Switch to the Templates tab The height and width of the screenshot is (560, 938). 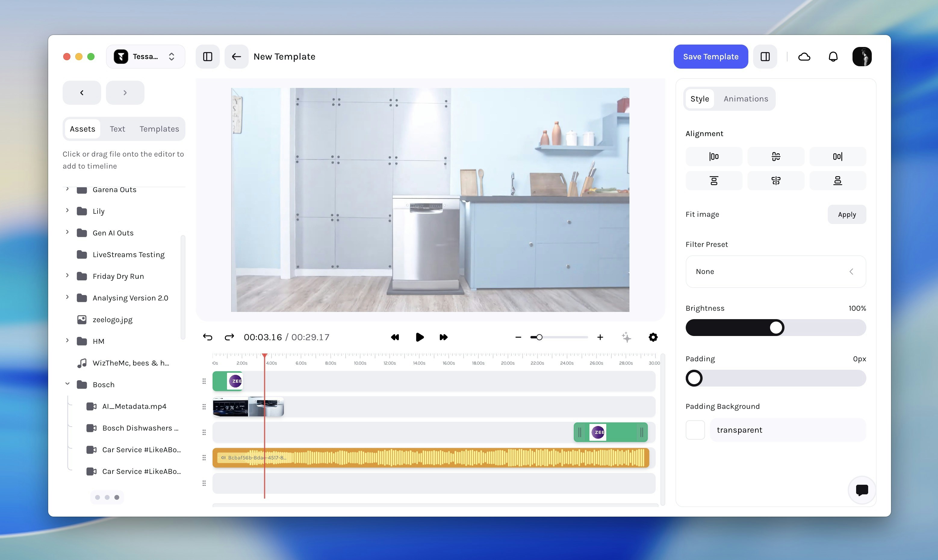159,129
